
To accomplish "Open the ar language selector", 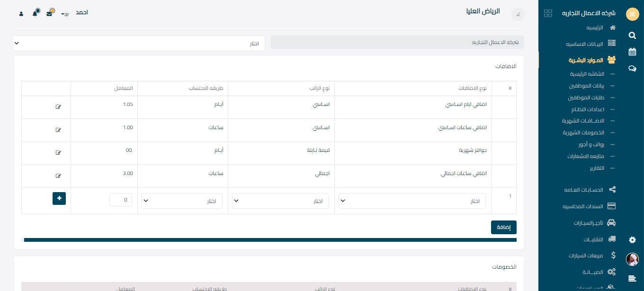I will point(65,14).
